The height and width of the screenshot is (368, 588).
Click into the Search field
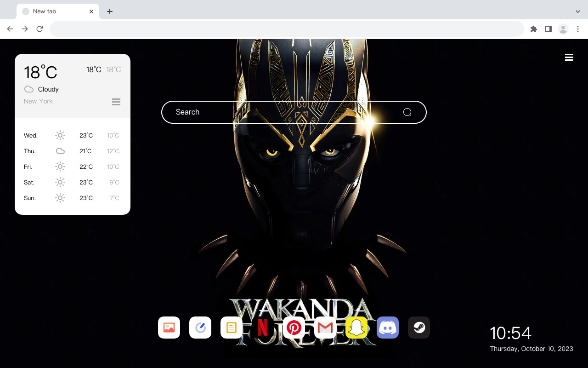[x=294, y=112]
